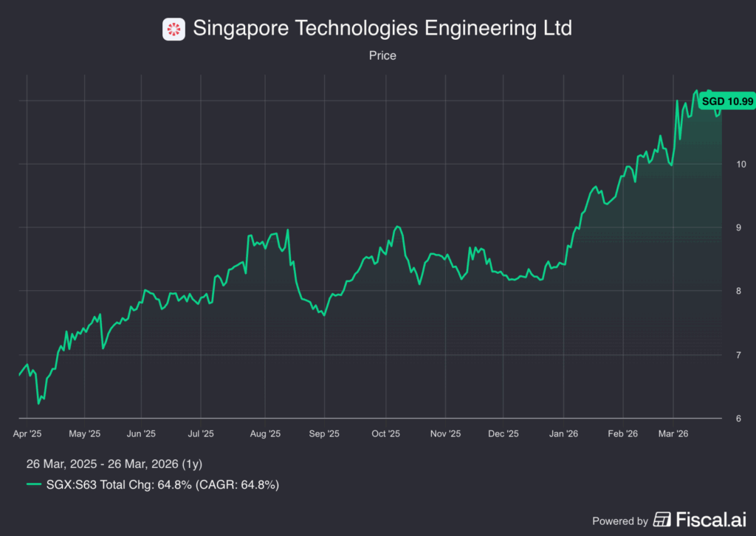
Task: Select the Jun '25 axis marker
Action: [141, 434]
